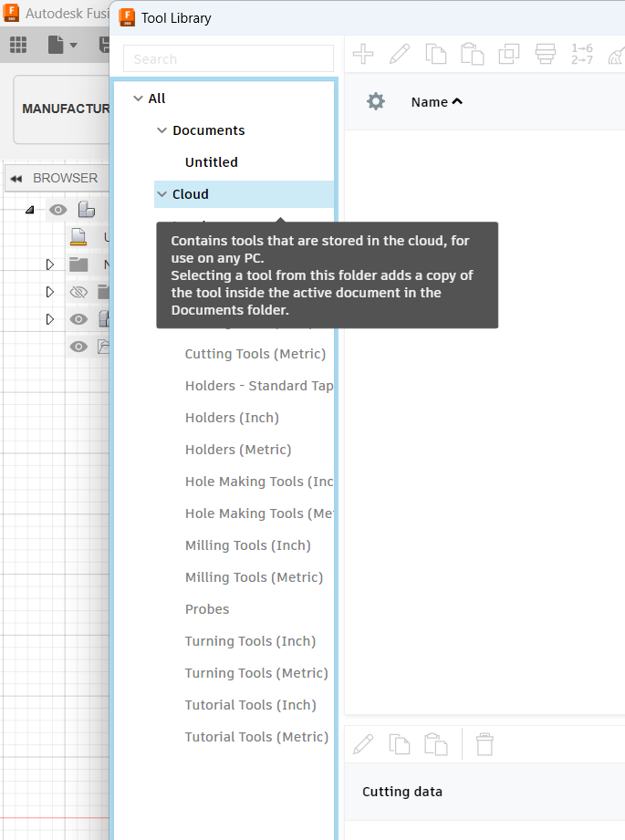
Task: Select Holders (Metric) library
Action: [238, 450]
